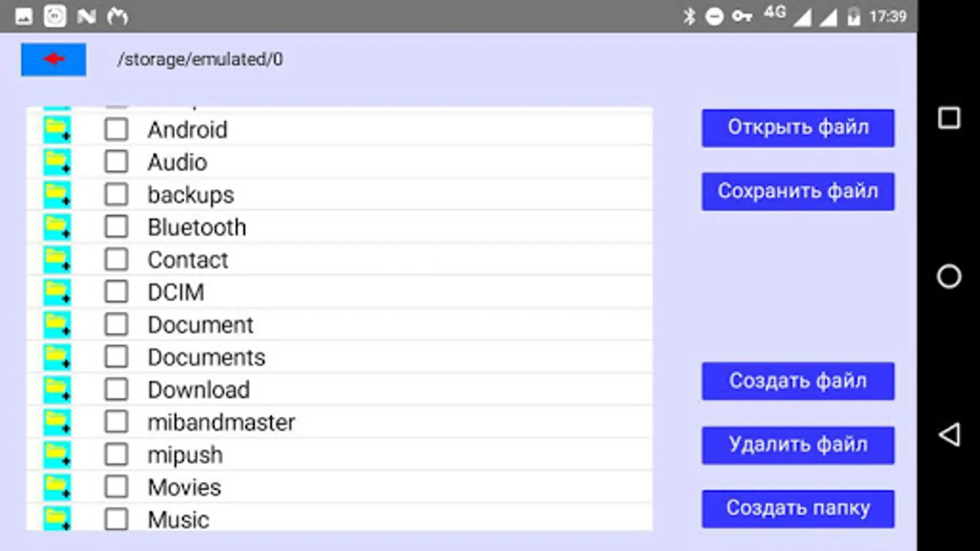
Task: Check the checkbox next to Audio
Action: 115,161
